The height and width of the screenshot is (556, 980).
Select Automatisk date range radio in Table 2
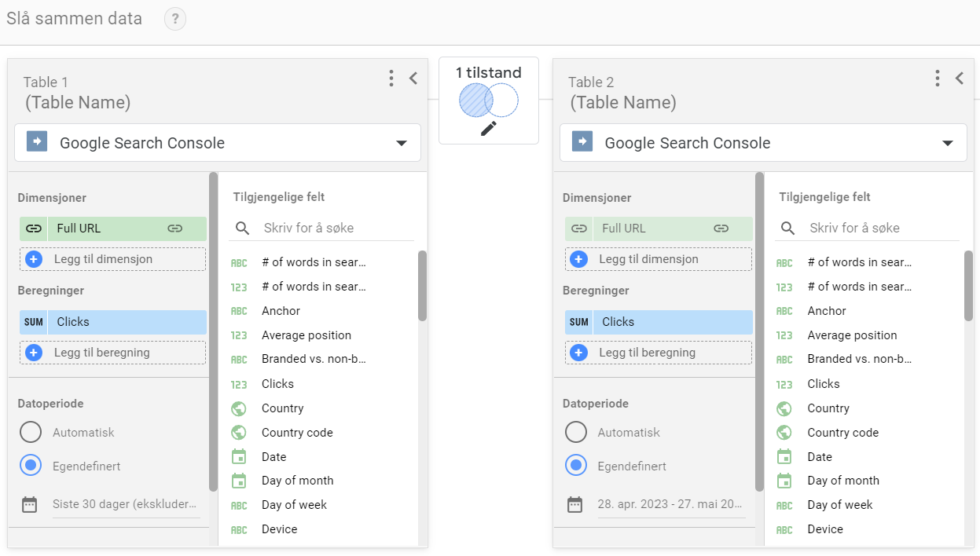point(576,433)
